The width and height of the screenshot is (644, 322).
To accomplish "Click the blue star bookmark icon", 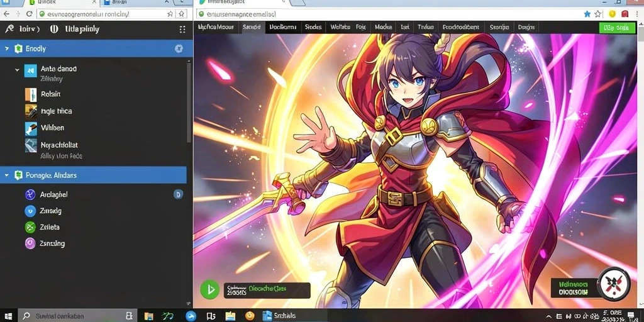I will (x=587, y=14).
